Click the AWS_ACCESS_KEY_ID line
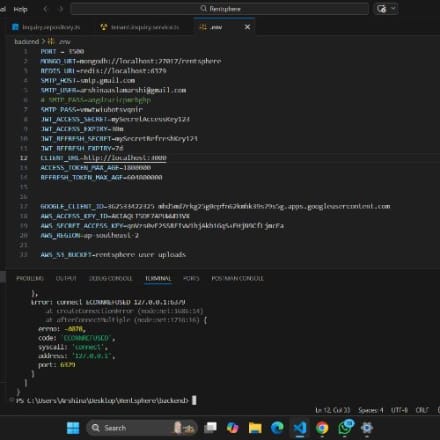The image size is (440, 440). pos(115,216)
